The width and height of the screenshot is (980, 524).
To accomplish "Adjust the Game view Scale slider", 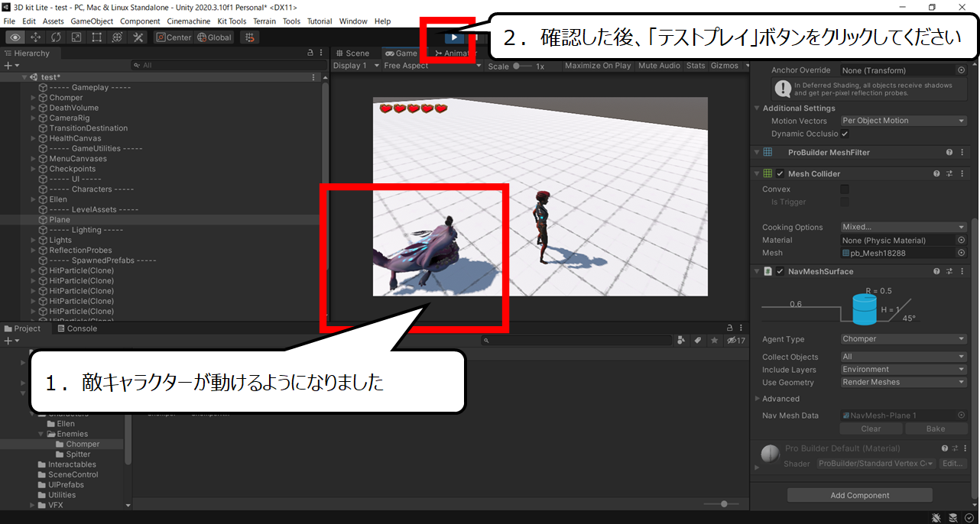I will click(x=522, y=66).
